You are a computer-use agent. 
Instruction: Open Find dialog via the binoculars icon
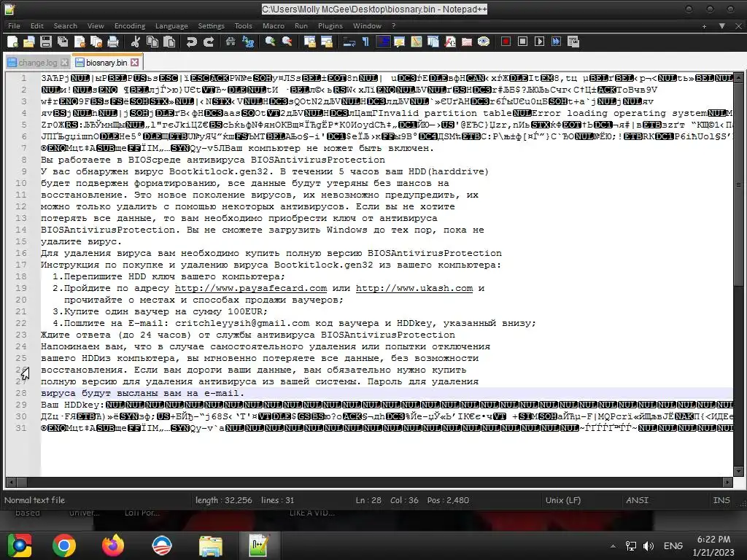point(231,42)
